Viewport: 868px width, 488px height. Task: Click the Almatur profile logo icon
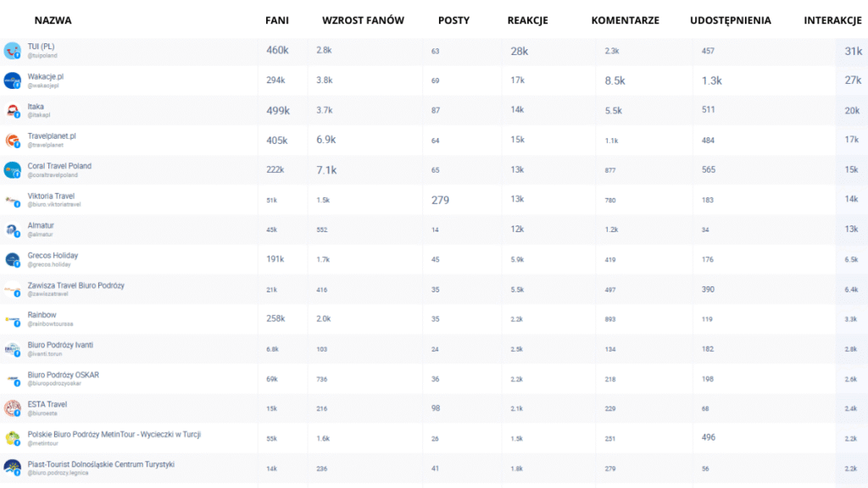12,230
